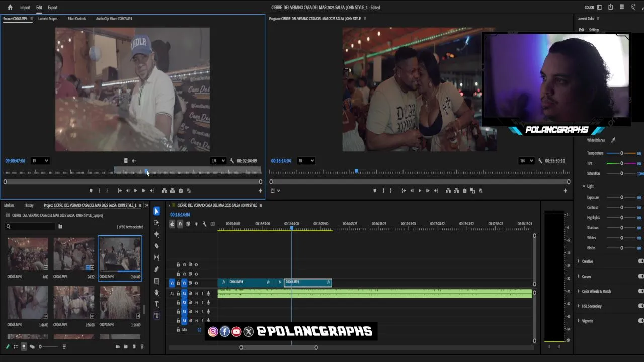The width and height of the screenshot is (644, 362).
Task: Open Program Monitor playback resolution 1/4 dropdown
Action: tap(526, 161)
